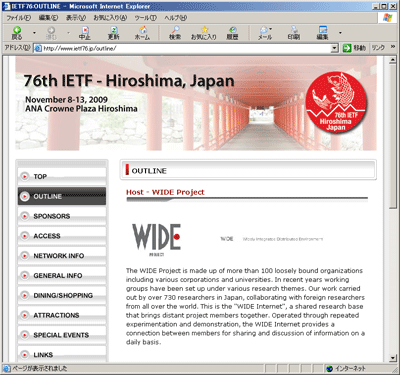Open the ツール(T) menu
400x375 pixels.
(x=146, y=18)
